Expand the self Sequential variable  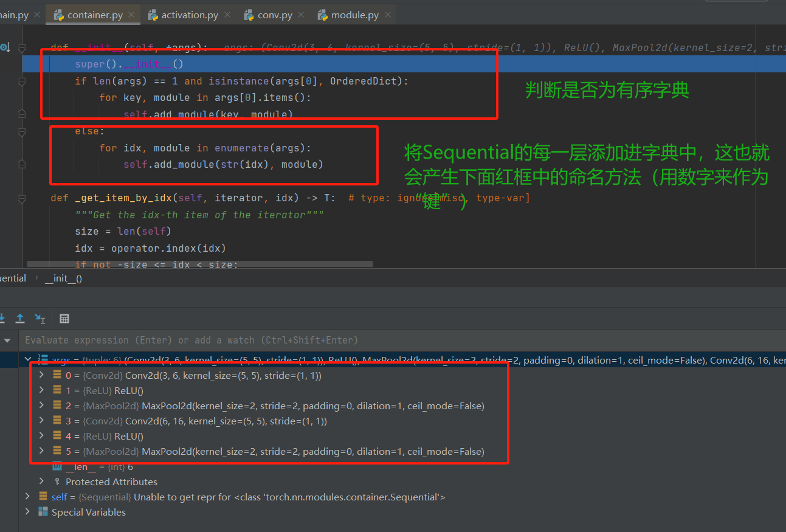(x=27, y=497)
